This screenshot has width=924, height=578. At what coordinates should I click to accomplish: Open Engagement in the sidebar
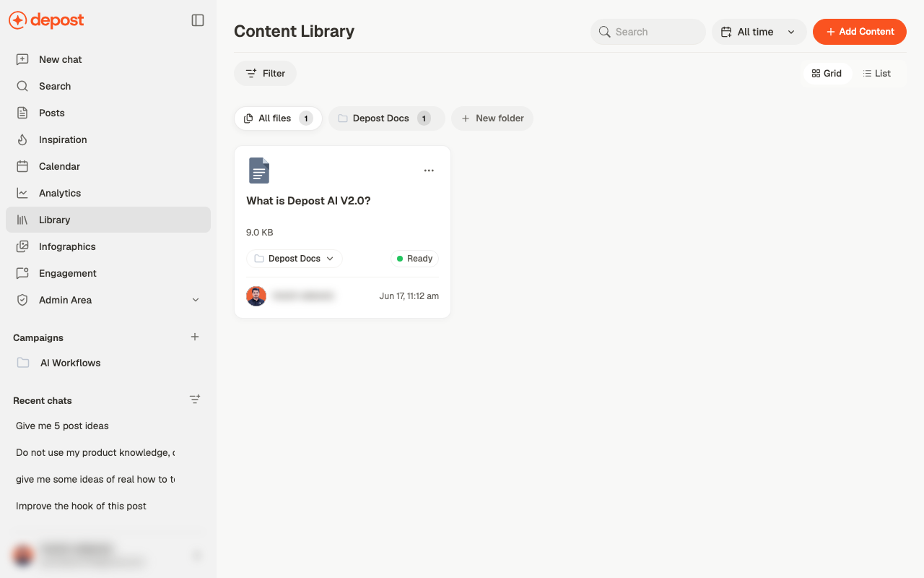tap(108, 273)
